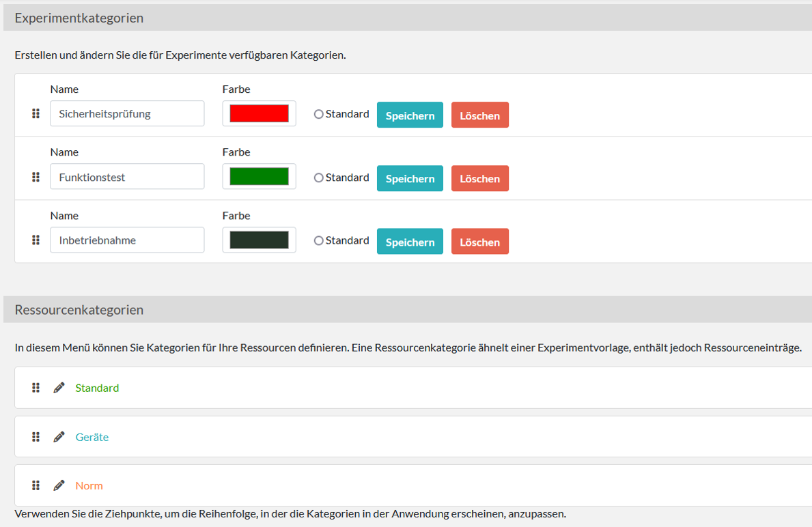Click drag handle for Funktionstest category
The image size is (812, 527).
pyautogui.click(x=36, y=177)
